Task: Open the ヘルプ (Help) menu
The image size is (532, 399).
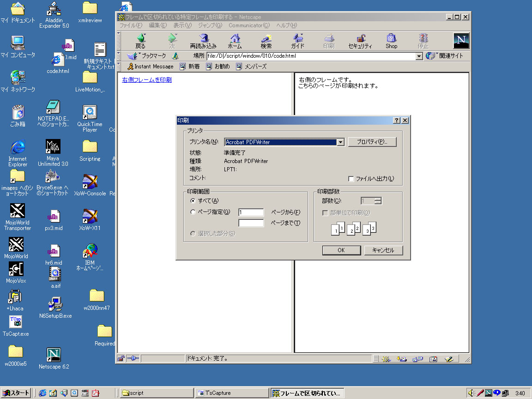Action: tap(287, 25)
